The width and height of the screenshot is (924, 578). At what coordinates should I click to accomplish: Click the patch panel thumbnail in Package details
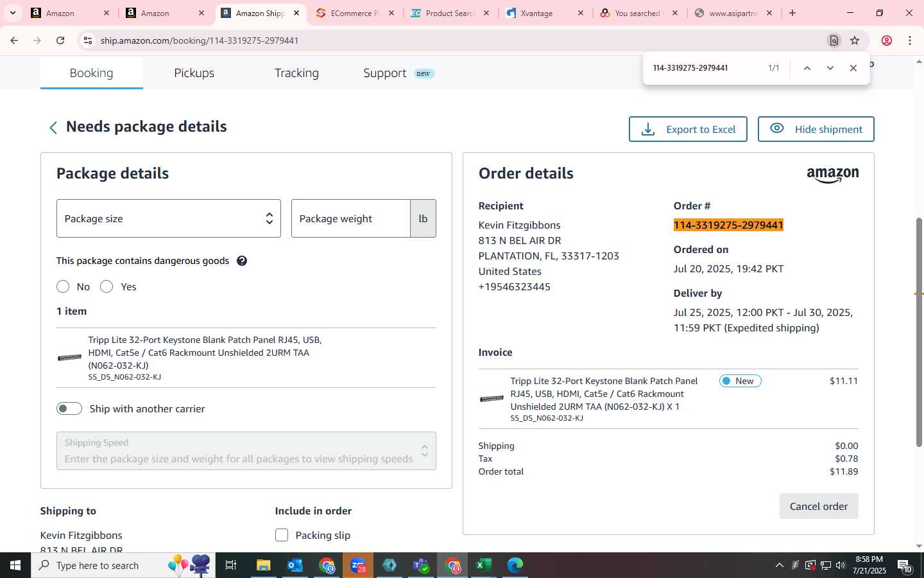tap(69, 358)
